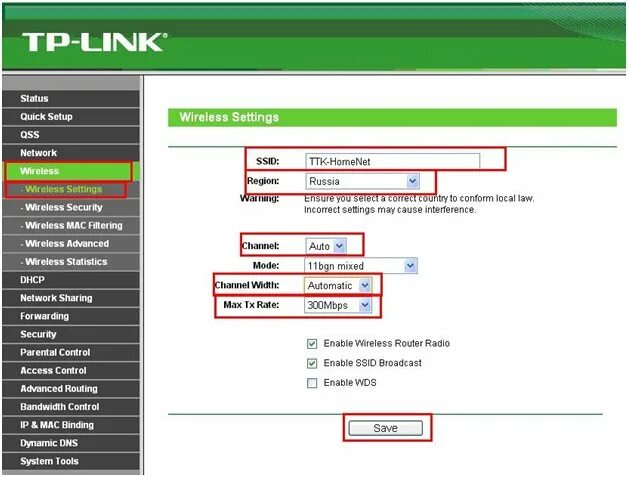The image size is (628, 477).
Task: Open Wireless Advanced page
Action: pyautogui.click(x=71, y=244)
